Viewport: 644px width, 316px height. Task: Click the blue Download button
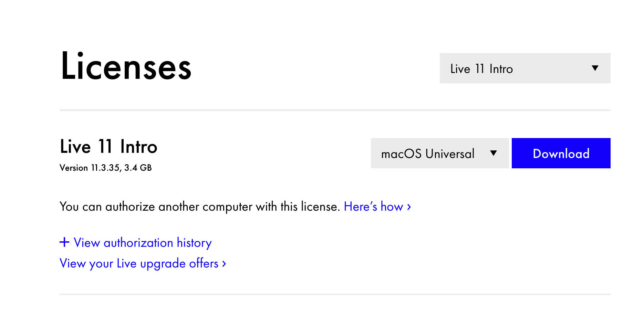(561, 153)
